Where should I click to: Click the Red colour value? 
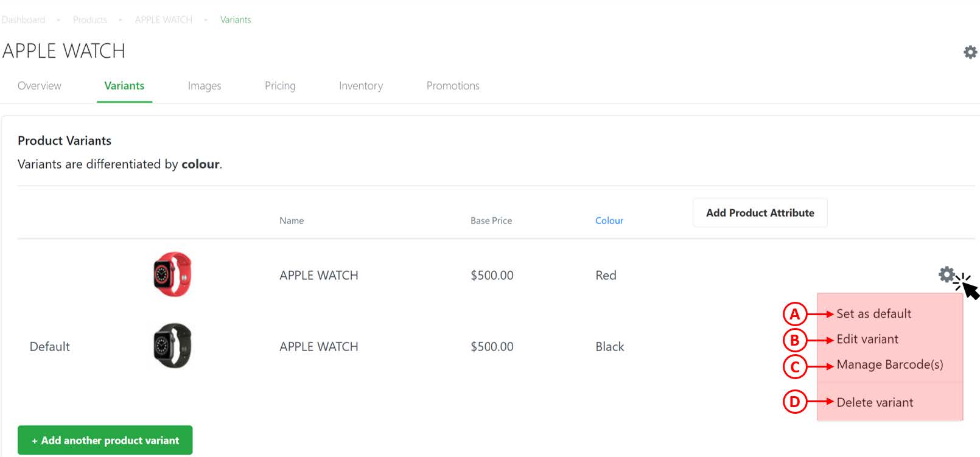tap(606, 275)
